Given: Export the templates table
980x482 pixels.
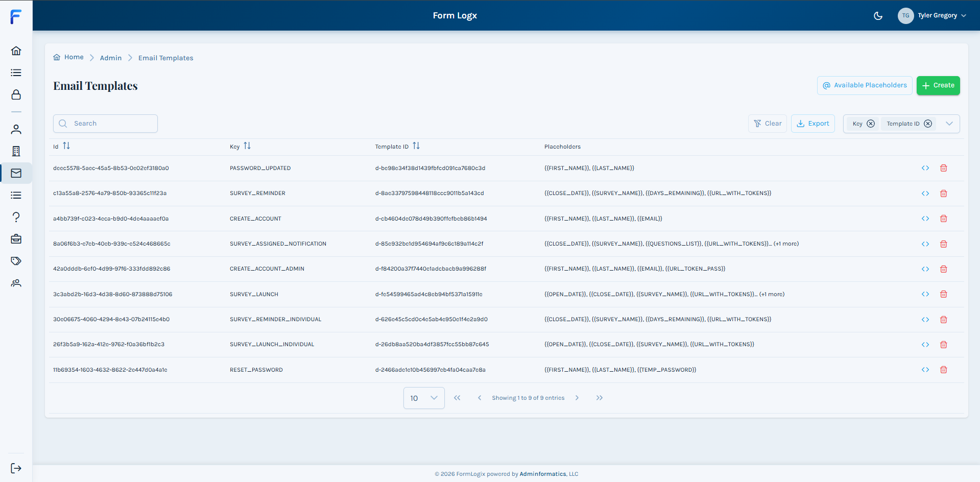Looking at the screenshot, I should coord(813,124).
